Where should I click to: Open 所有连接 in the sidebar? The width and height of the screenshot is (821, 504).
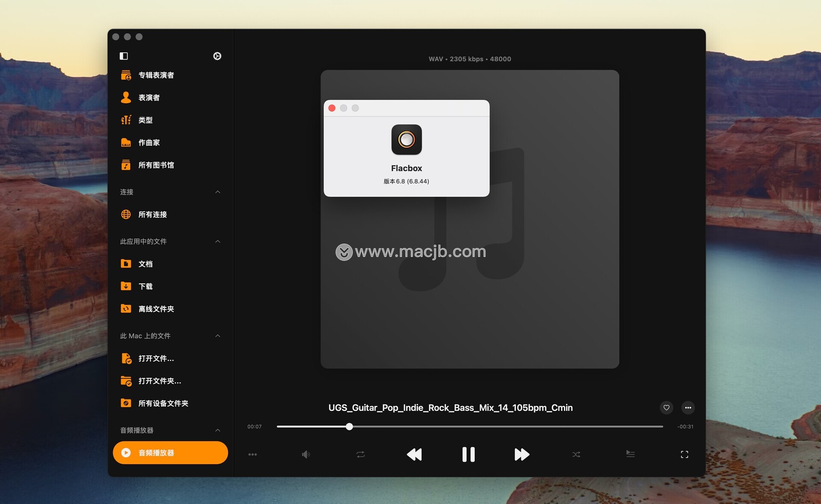[x=170, y=215]
